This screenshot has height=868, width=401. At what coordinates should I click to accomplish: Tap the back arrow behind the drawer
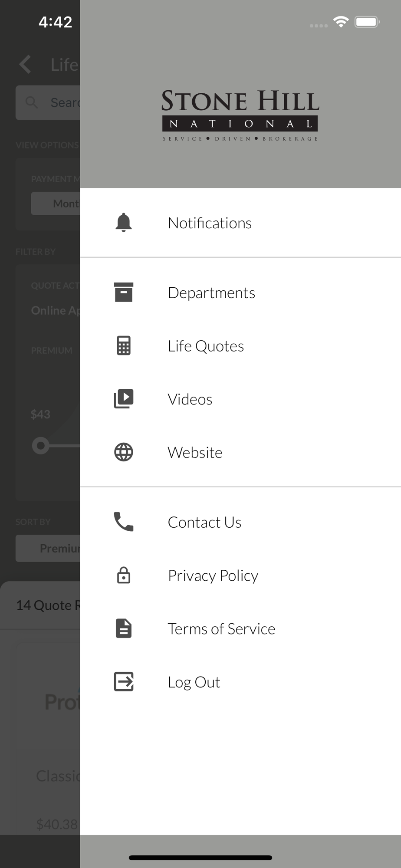point(25,65)
